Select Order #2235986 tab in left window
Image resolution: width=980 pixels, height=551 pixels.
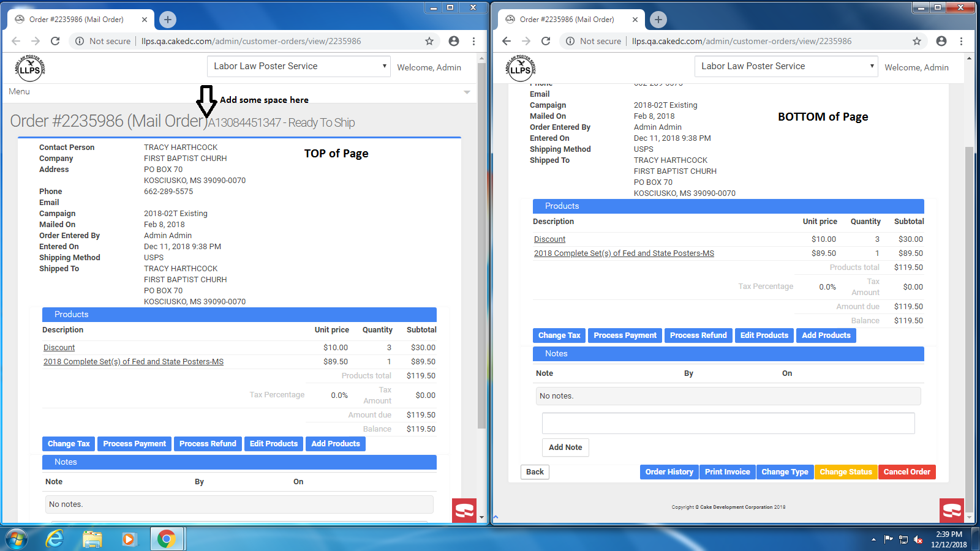click(77, 20)
